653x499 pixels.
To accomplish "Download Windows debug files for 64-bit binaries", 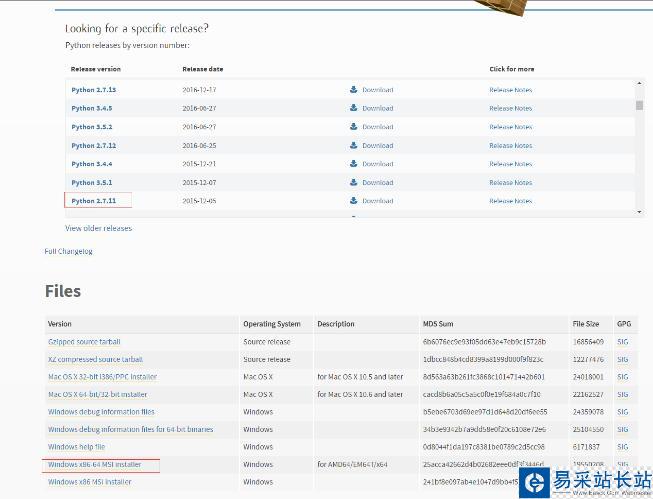I will (x=130, y=429).
